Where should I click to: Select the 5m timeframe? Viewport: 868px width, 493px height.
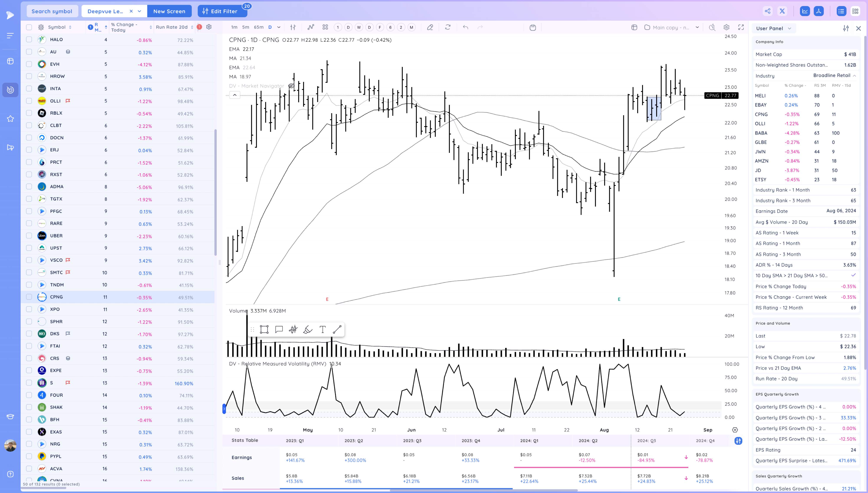pos(246,27)
